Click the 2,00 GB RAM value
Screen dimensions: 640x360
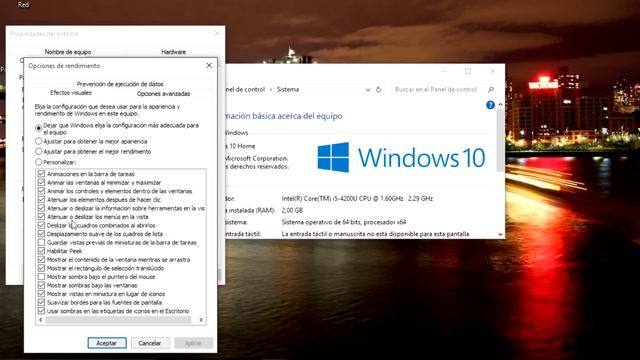click(x=292, y=210)
